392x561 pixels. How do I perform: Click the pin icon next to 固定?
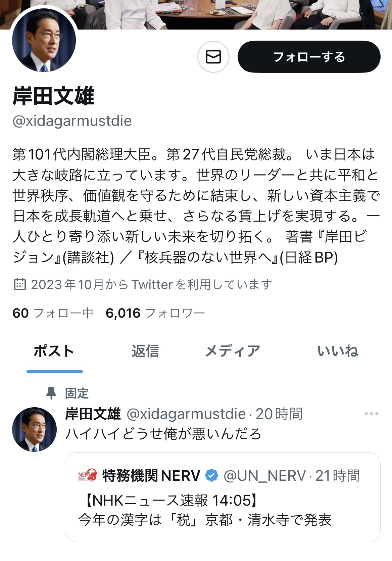point(51,393)
